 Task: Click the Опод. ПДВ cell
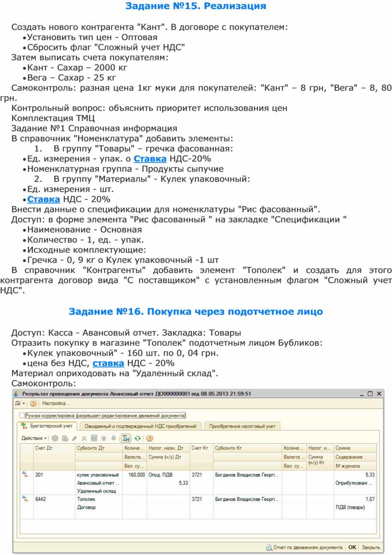tap(168, 475)
